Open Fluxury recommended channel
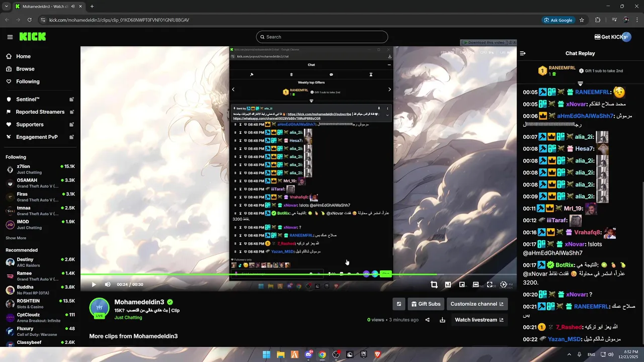The width and height of the screenshot is (644, 362). (40, 331)
